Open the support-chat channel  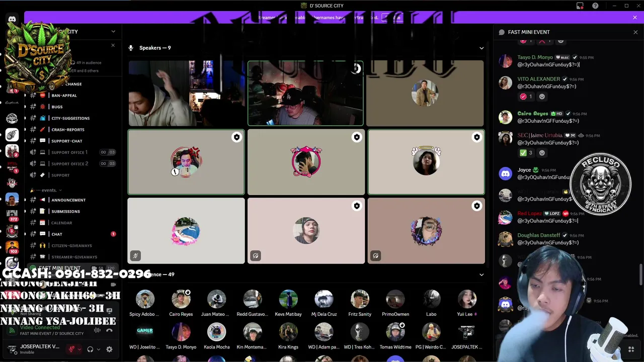click(72, 141)
